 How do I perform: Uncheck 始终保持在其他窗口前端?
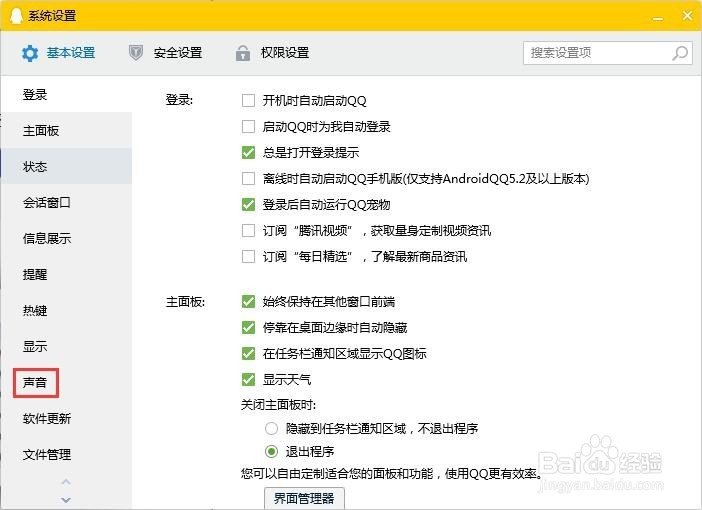point(248,301)
